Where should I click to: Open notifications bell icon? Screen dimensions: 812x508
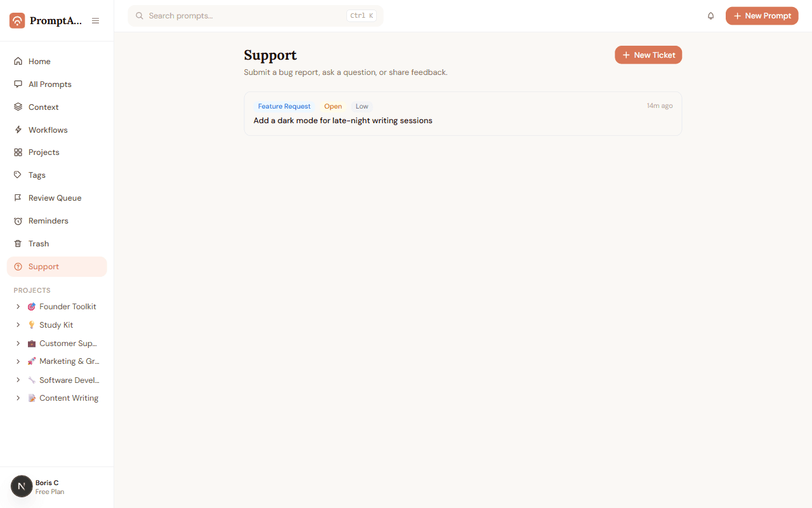[710, 16]
